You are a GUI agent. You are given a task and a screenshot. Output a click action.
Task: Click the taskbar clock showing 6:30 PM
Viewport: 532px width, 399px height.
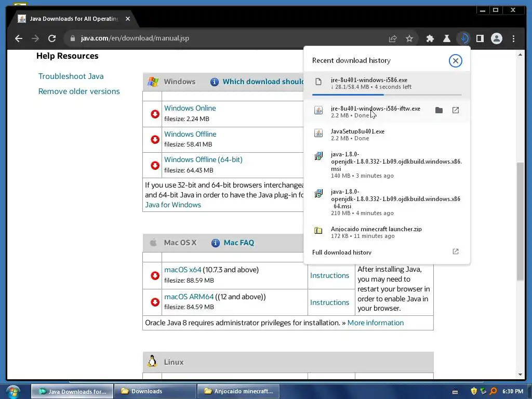(513, 391)
